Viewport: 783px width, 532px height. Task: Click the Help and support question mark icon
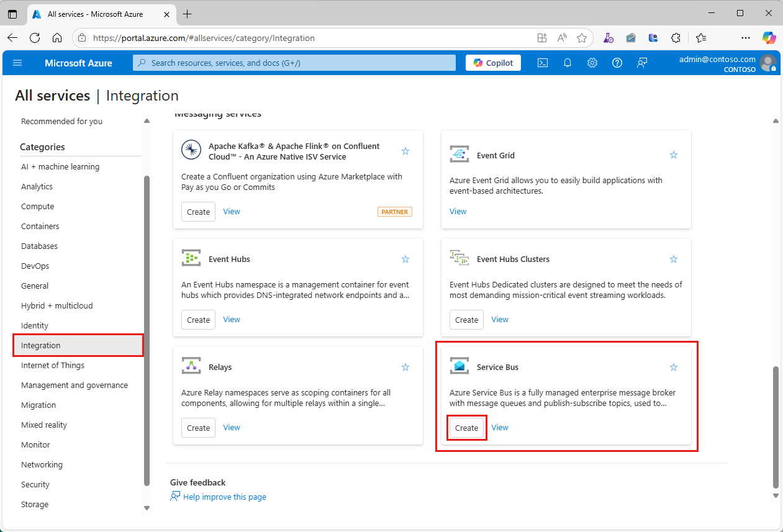617,63
